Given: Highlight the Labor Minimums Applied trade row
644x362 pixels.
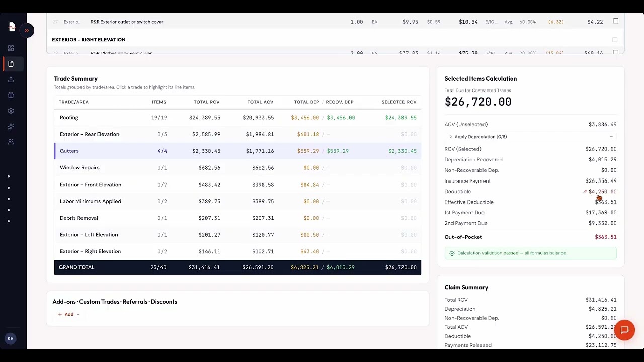Looking at the screenshot, I should pyautogui.click(x=237, y=201).
